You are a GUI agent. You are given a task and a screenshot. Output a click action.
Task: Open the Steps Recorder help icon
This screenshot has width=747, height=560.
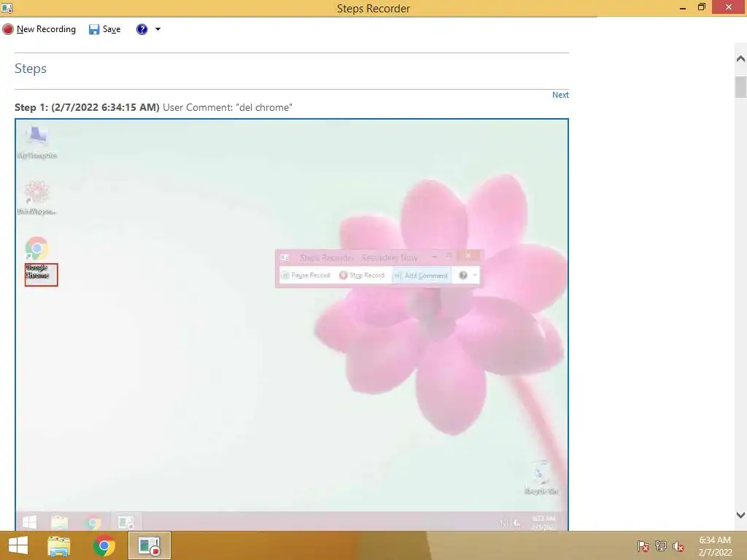142,29
